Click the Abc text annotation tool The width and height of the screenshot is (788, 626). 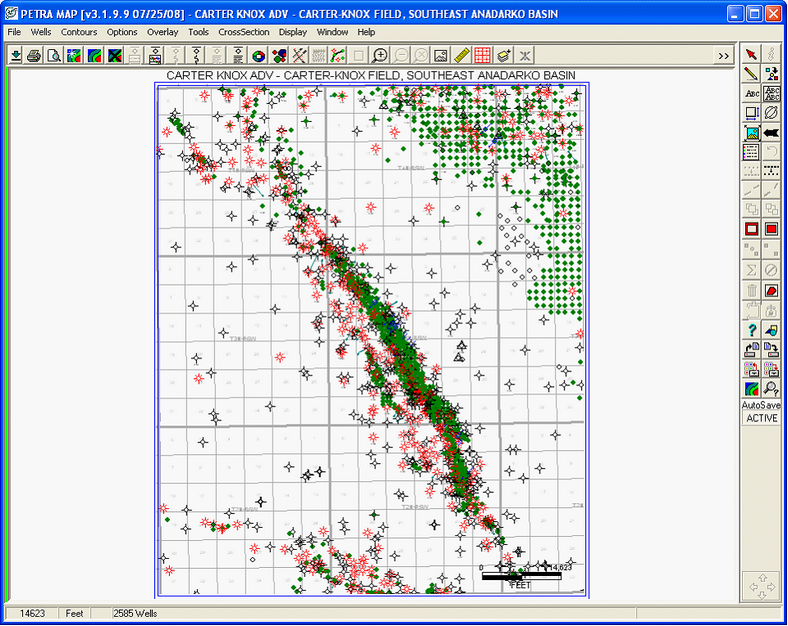click(x=751, y=93)
